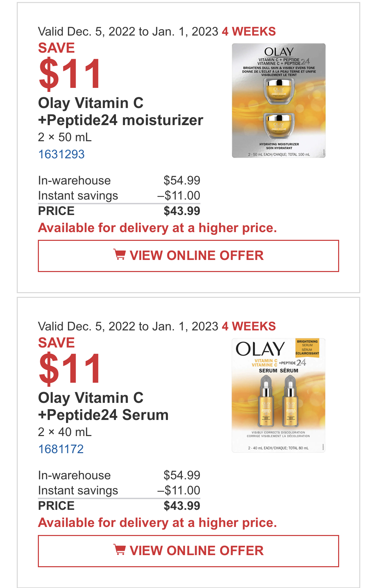377x588 pixels.
Task: Open item number 1681172 link
Action: [61, 449]
